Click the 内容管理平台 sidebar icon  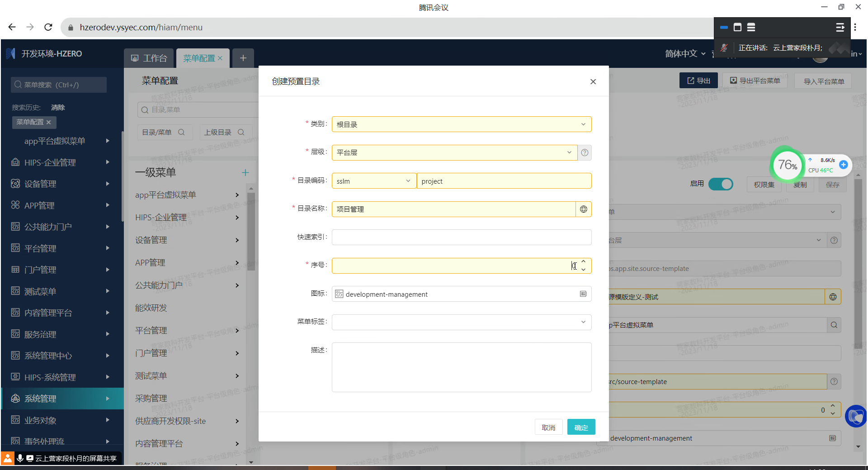pyautogui.click(x=15, y=313)
